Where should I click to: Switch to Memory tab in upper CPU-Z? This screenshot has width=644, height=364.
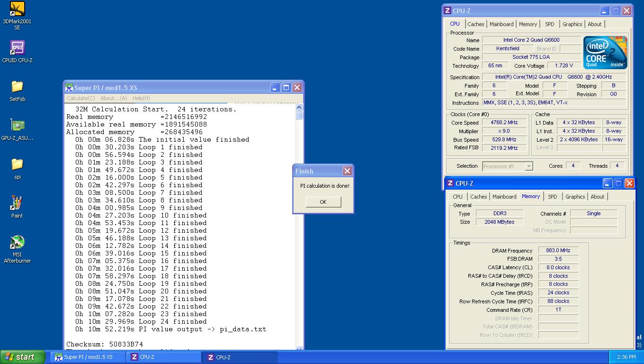[528, 24]
